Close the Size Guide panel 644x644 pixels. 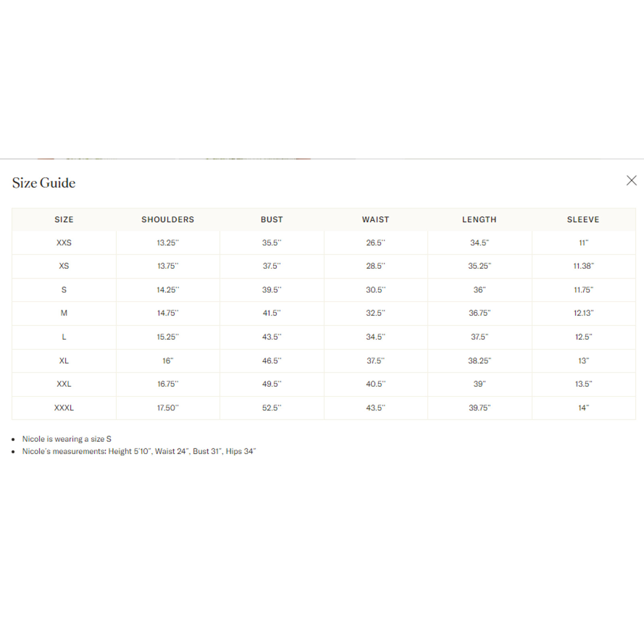pos(631,180)
